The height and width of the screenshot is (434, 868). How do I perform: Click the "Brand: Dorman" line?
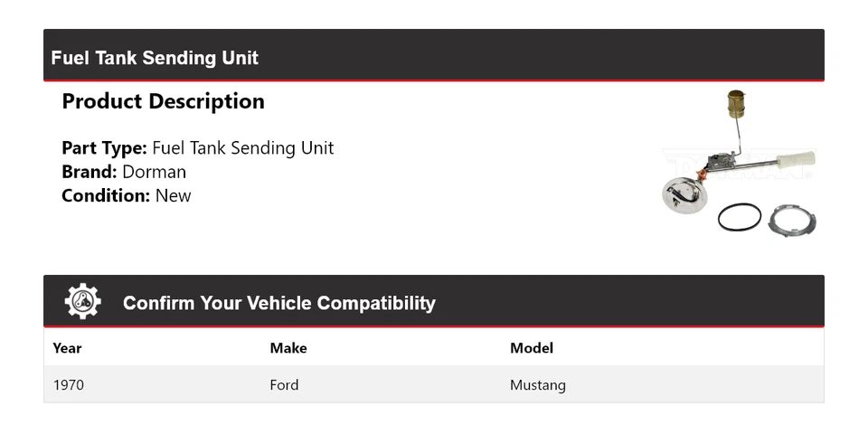(124, 172)
